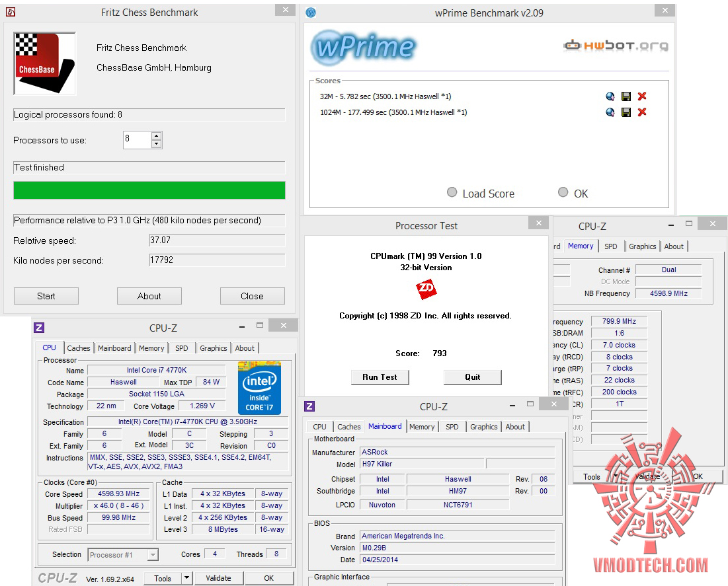This screenshot has width=728, height=586.
Task: Open Mainboard tab in CPU-Z CPU window
Action: click(114, 348)
